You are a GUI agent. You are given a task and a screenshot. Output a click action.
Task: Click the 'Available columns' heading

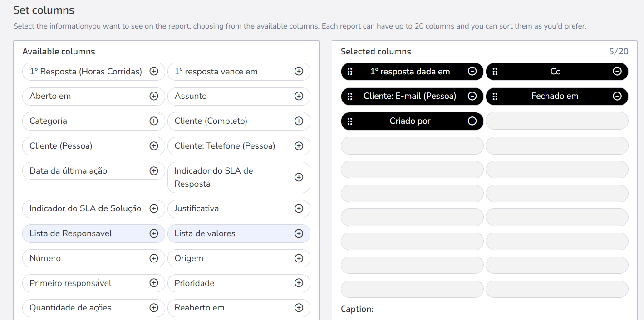point(59,52)
